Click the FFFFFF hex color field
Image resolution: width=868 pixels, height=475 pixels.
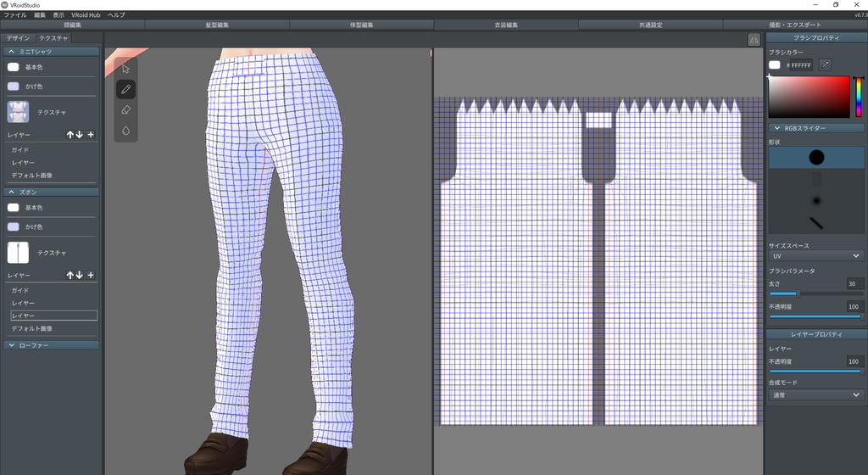coord(800,65)
